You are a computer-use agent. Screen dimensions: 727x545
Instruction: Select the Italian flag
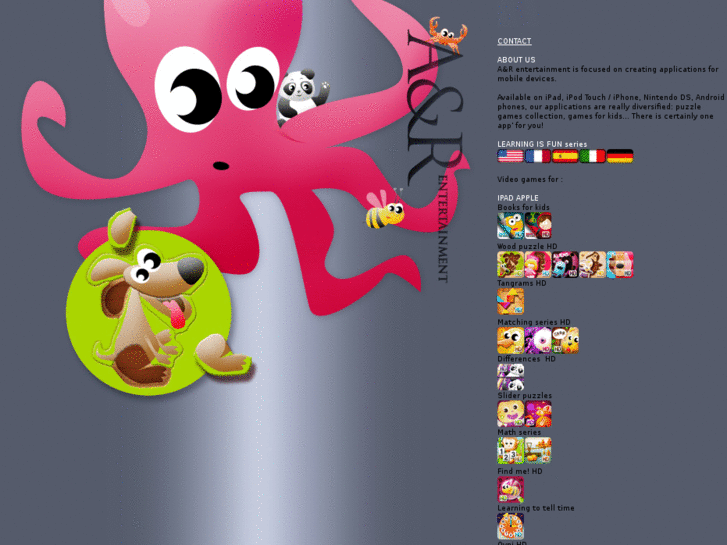pyautogui.click(x=592, y=156)
